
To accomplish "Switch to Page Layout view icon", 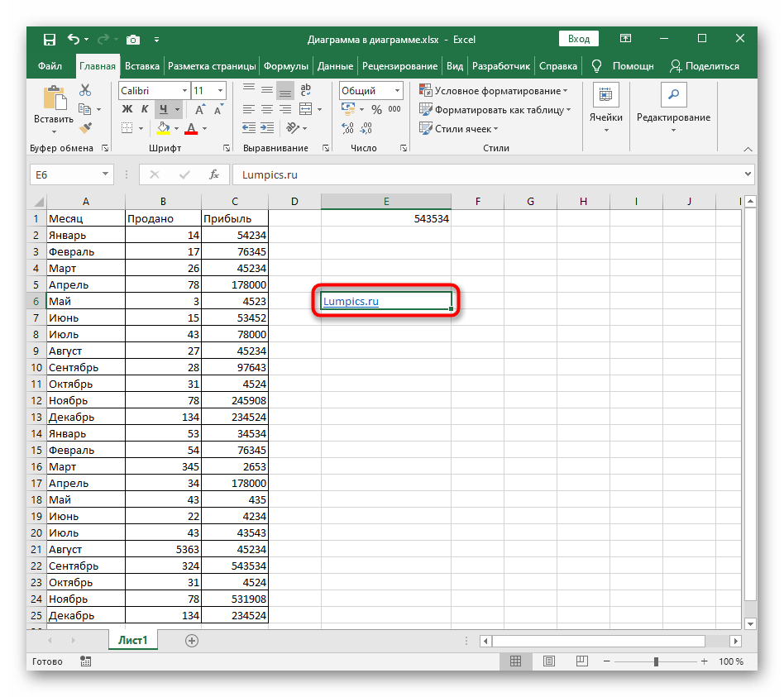I will click(548, 661).
